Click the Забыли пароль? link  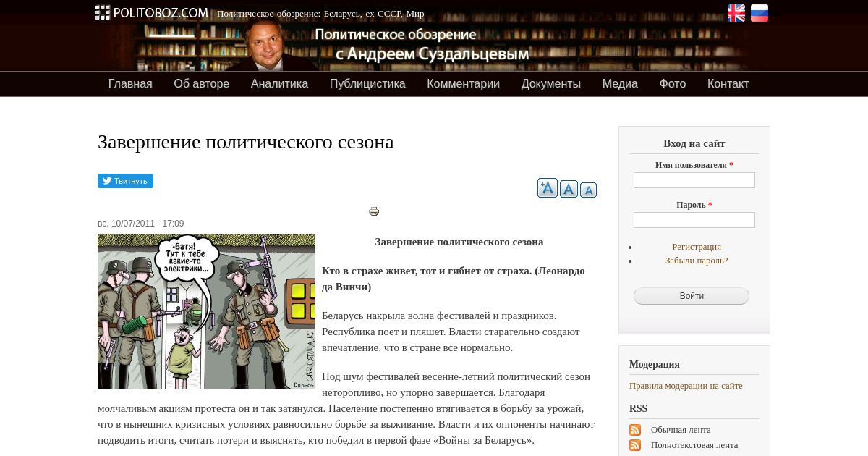point(697,261)
